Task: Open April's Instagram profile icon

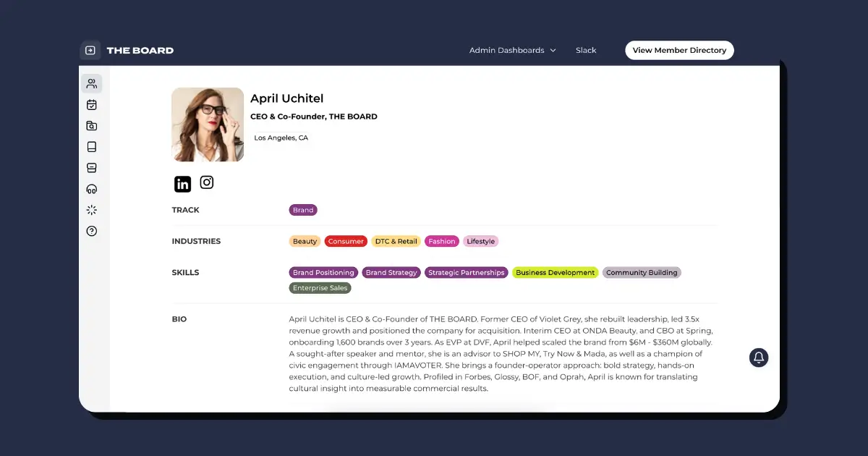Action: click(207, 182)
